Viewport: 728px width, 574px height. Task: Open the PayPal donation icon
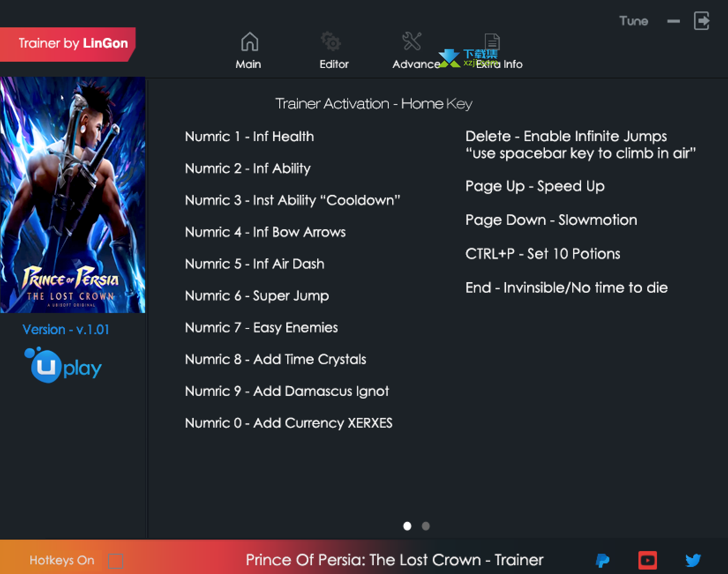click(x=602, y=560)
